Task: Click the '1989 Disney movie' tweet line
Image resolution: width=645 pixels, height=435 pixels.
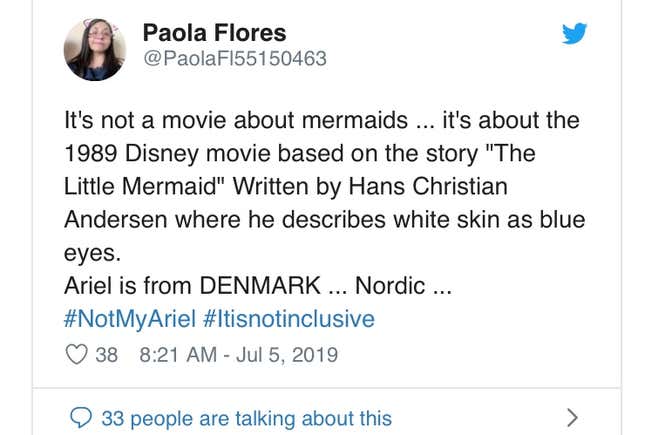Action: coord(300,153)
